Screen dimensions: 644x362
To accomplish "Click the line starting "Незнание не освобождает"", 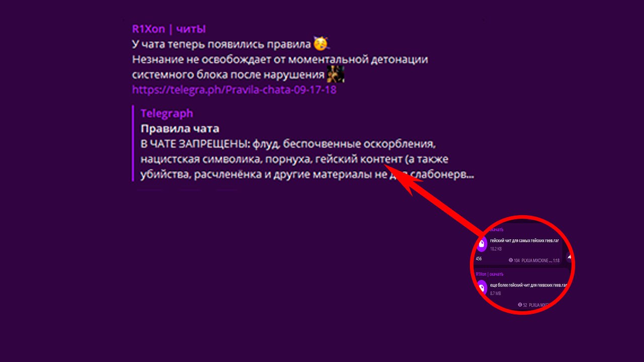I will (280, 59).
